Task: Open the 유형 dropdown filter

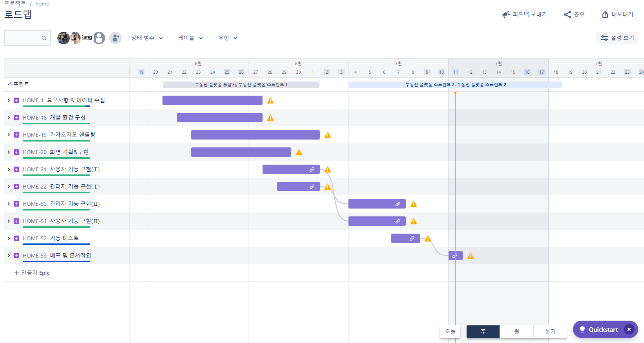Action: point(228,38)
